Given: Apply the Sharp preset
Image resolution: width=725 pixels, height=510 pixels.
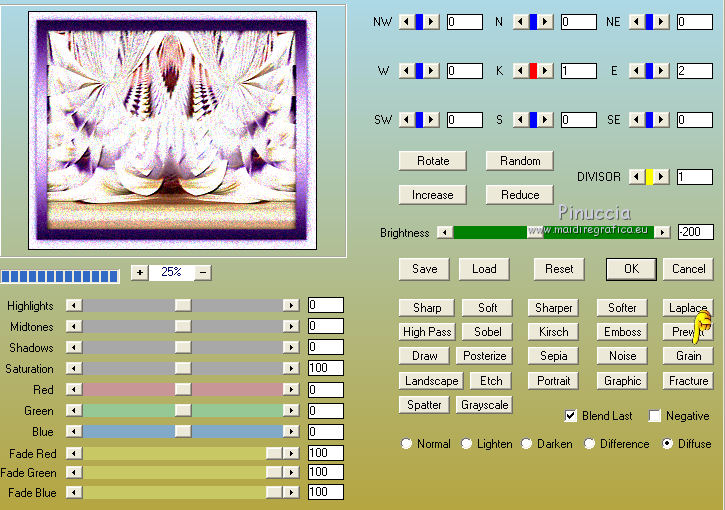Looking at the screenshot, I should click(x=427, y=308).
